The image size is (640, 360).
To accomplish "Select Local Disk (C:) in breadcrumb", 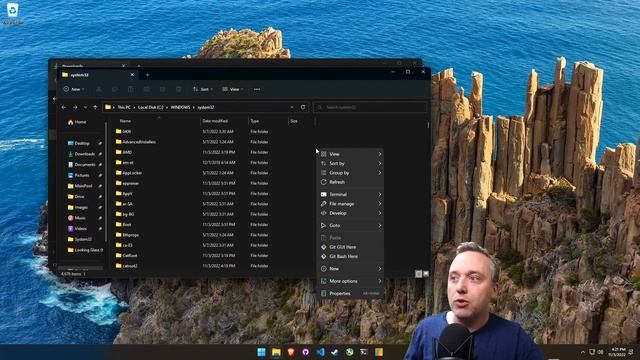I will point(150,107).
